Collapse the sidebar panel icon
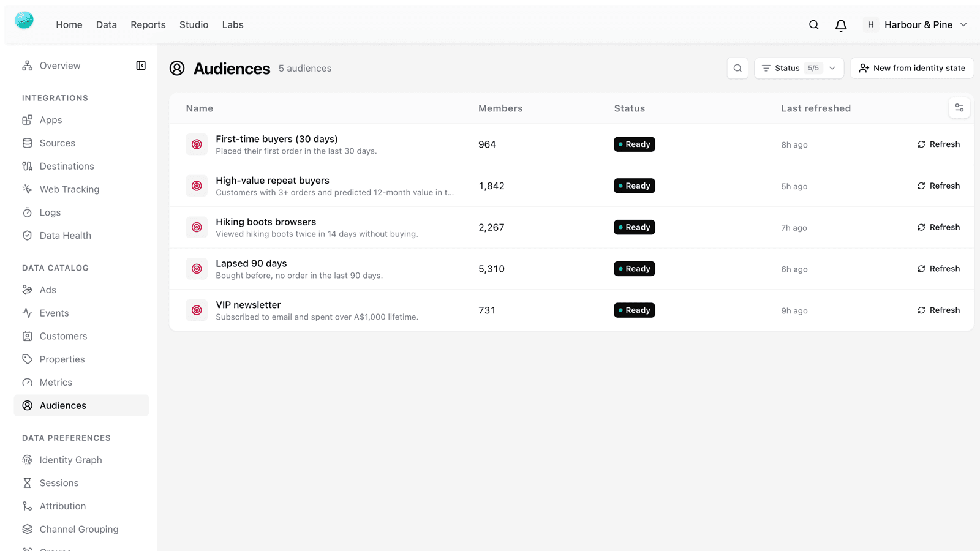Viewport: 980px width, 551px height. 141,66
